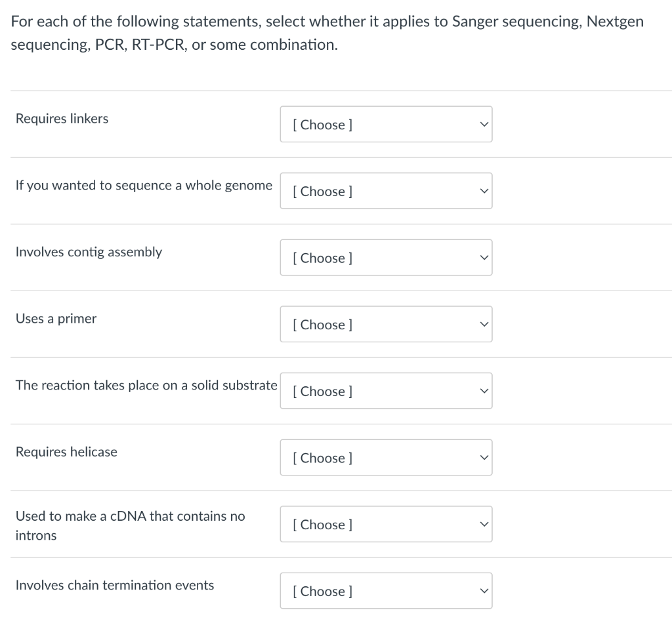Click the 'Uses a primer' statement text
Viewport: 672px width, 625px height.
coord(56,319)
